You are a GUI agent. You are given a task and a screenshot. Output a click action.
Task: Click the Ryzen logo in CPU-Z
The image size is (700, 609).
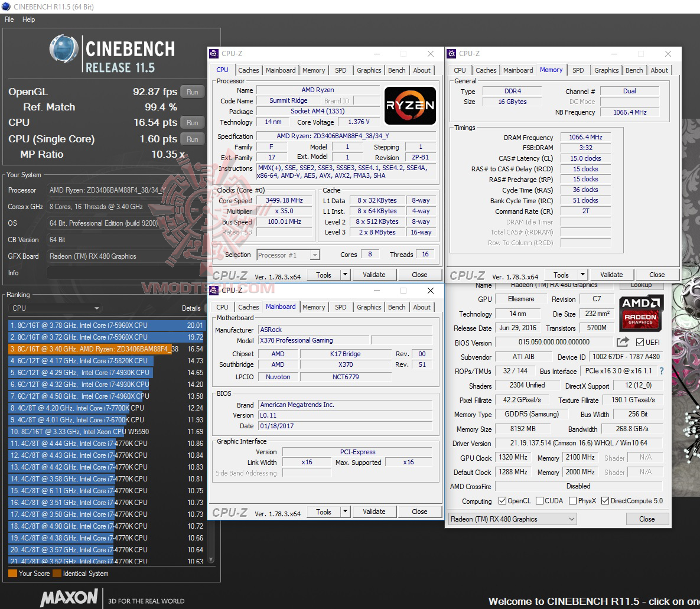click(x=410, y=105)
